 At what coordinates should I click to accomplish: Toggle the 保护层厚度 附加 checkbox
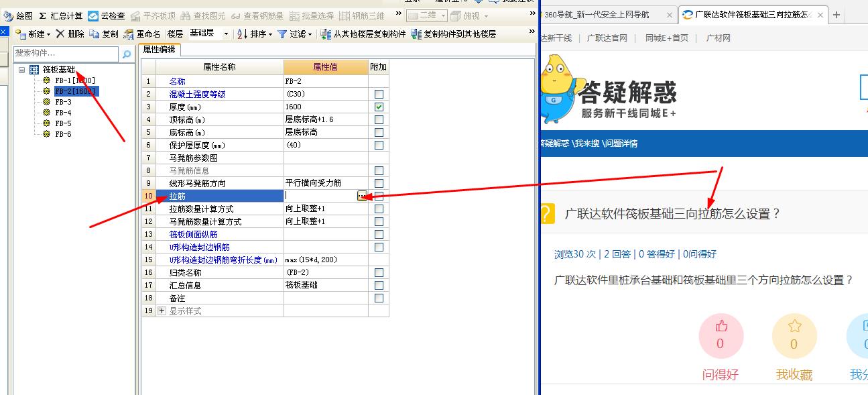coord(379,145)
